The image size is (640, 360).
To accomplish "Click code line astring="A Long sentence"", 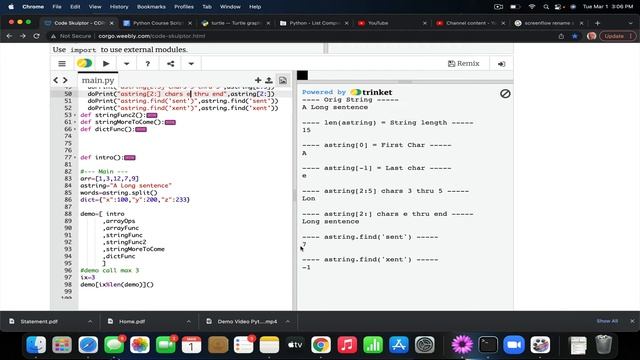I will click(126, 186).
